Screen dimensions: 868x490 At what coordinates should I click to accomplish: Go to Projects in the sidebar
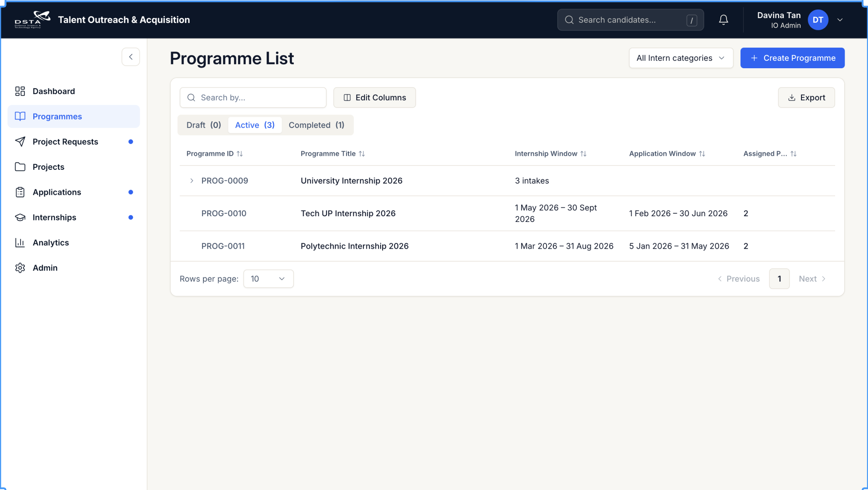[x=74, y=167]
